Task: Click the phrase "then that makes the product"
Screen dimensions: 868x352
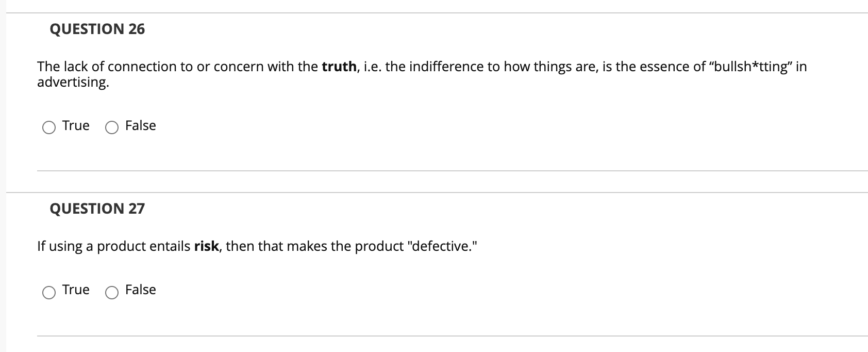Action: click(314, 246)
